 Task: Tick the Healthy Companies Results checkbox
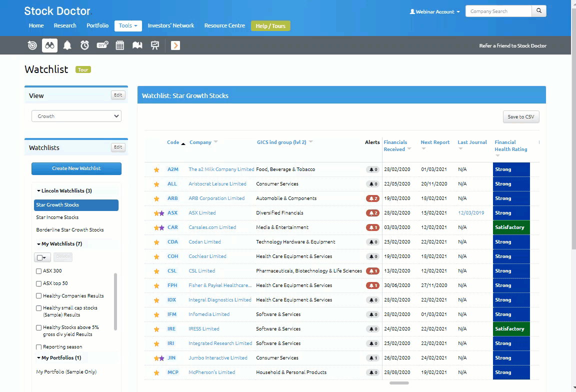(x=38, y=296)
